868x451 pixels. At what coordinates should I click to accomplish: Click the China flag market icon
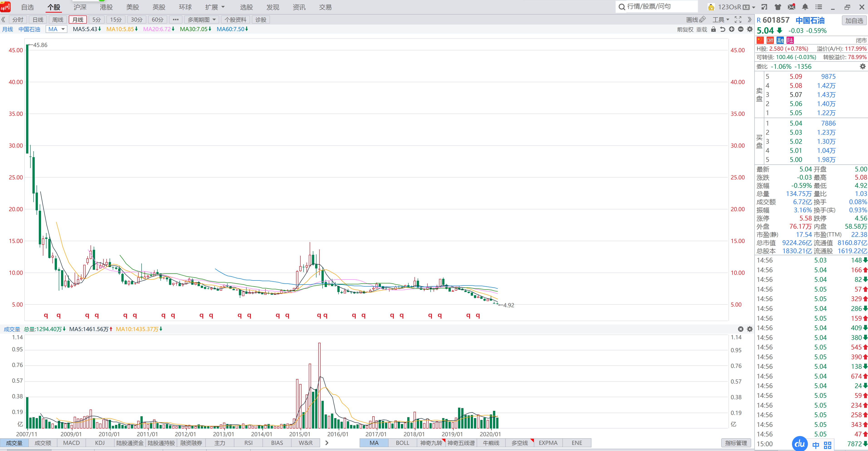tap(760, 40)
